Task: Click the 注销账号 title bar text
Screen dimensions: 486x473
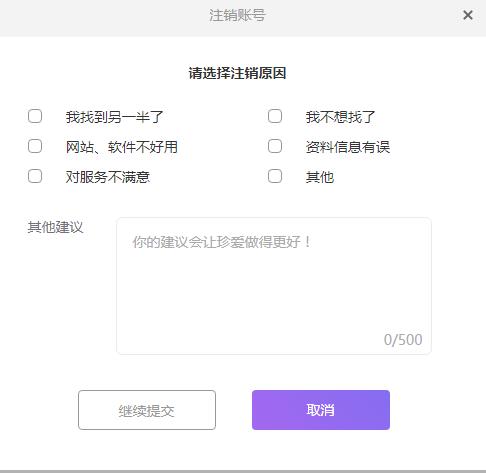Action: tap(237, 15)
